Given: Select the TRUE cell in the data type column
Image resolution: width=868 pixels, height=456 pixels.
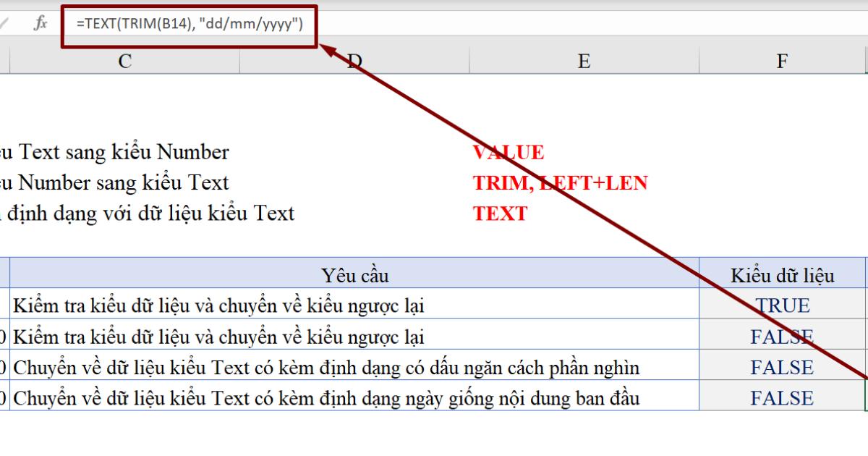Looking at the screenshot, I should (x=782, y=306).
